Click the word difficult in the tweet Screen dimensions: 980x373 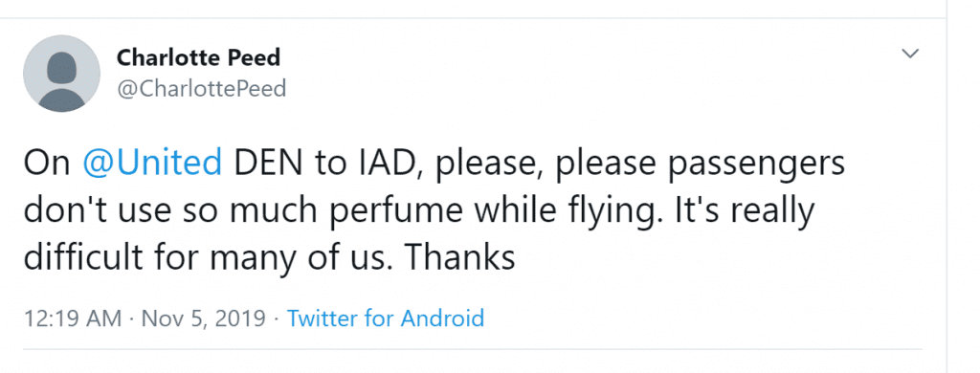pyautogui.click(x=84, y=256)
